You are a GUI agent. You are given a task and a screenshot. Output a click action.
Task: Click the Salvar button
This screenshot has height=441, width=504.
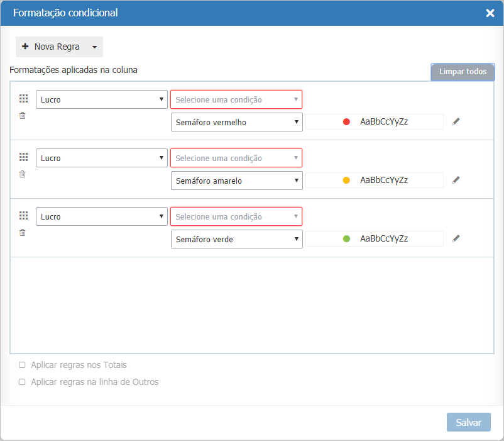tap(468, 421)
